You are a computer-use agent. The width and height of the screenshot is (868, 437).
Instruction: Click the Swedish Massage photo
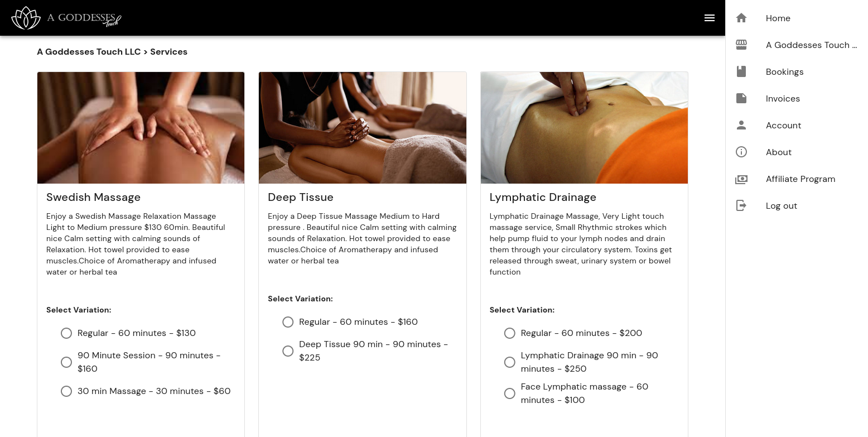(141, 128)
